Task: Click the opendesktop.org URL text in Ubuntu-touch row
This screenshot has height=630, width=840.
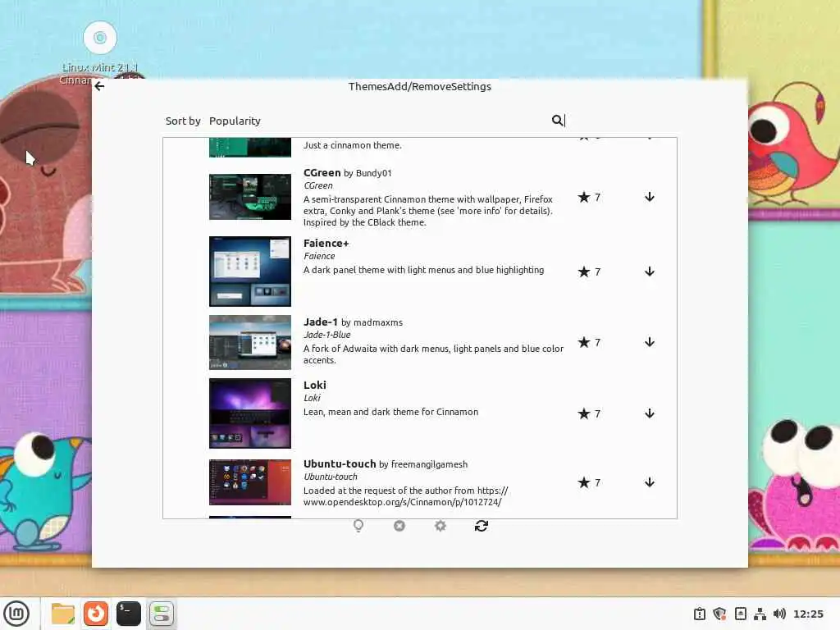Action: (x=402, y=502)
